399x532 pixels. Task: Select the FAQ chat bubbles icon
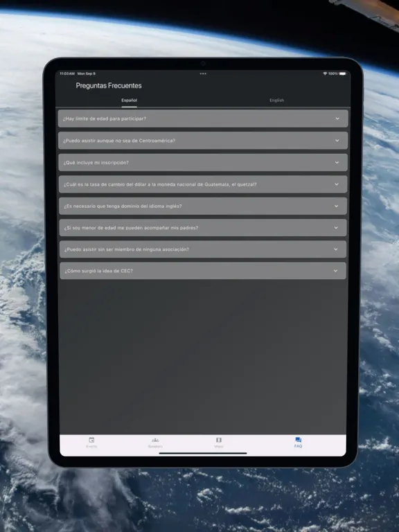click(299, 440)
